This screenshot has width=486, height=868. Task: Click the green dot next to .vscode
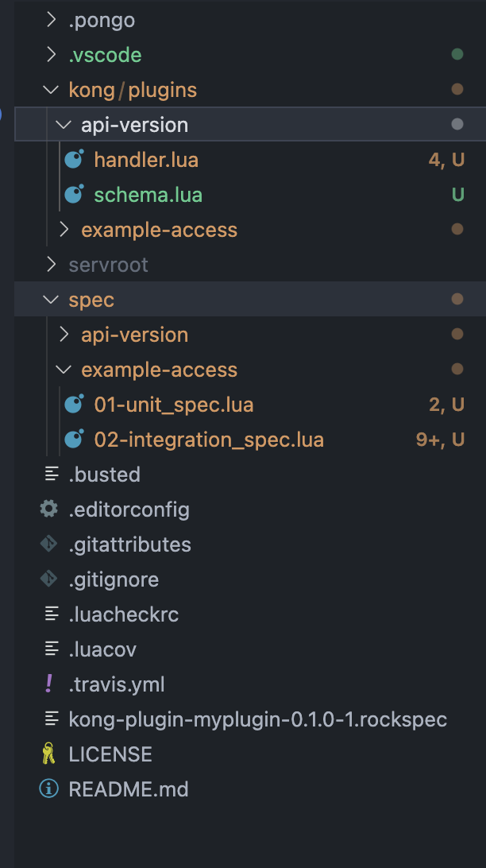457,55
